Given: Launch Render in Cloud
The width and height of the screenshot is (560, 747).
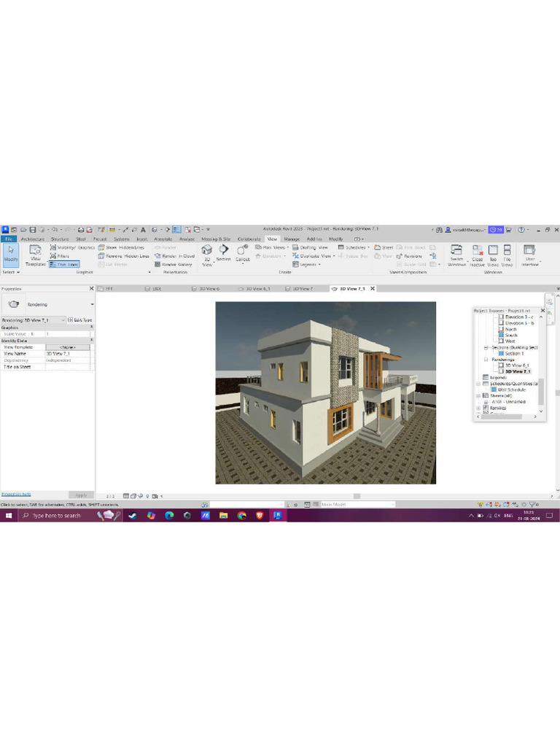Looking at the screenshot, I should 175,256.
